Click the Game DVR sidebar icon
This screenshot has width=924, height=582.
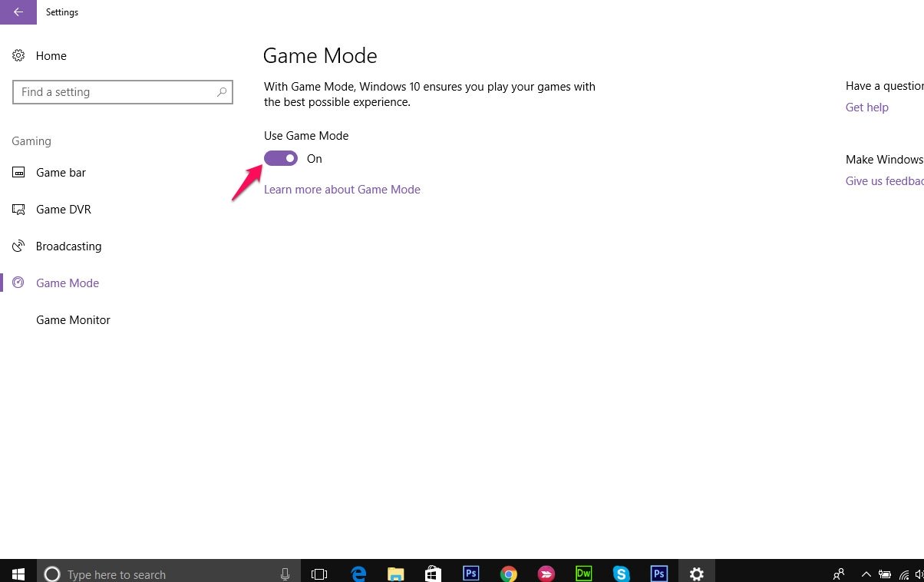[x=18, y=210]
